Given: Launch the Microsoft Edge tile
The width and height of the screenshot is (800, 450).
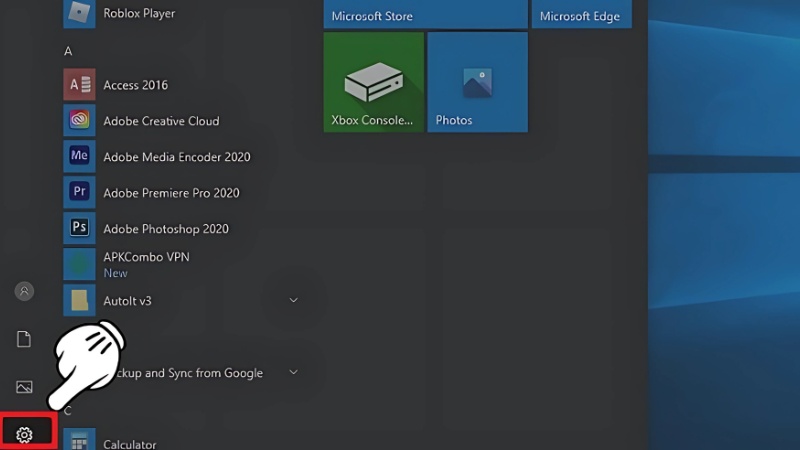Looking at the screenshot, I should [579, 14].
